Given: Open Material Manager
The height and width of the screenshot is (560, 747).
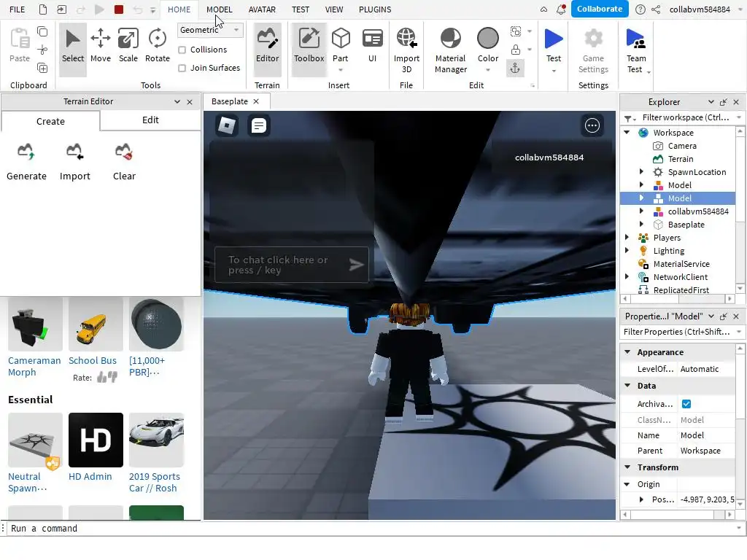Looking at the screenshot, I should [x=451, y=50].
